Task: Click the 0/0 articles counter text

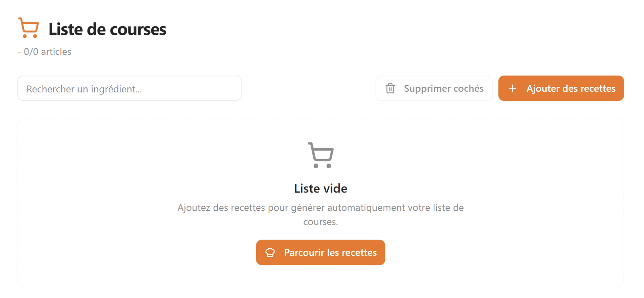Action: 45,52
